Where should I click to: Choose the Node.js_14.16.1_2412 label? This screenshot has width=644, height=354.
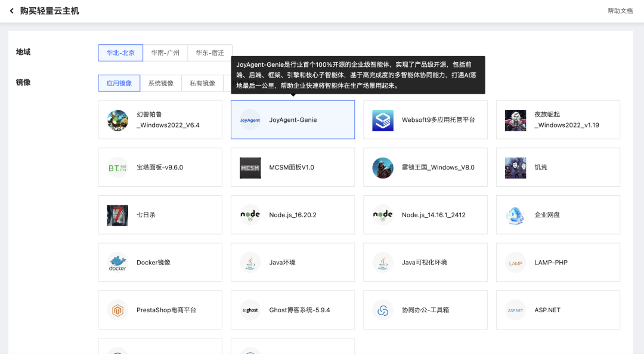click(434, 215)
